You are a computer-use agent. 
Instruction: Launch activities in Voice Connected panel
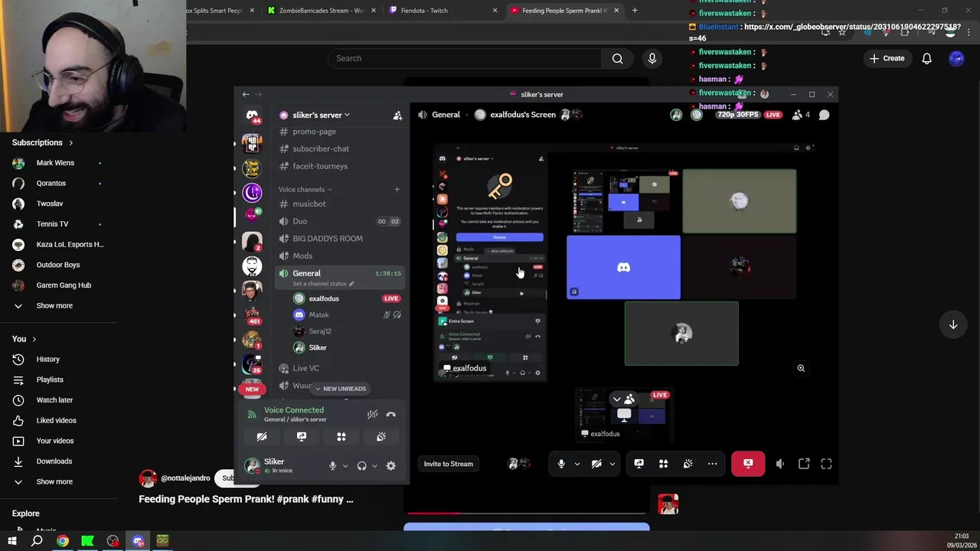[341, 437]
